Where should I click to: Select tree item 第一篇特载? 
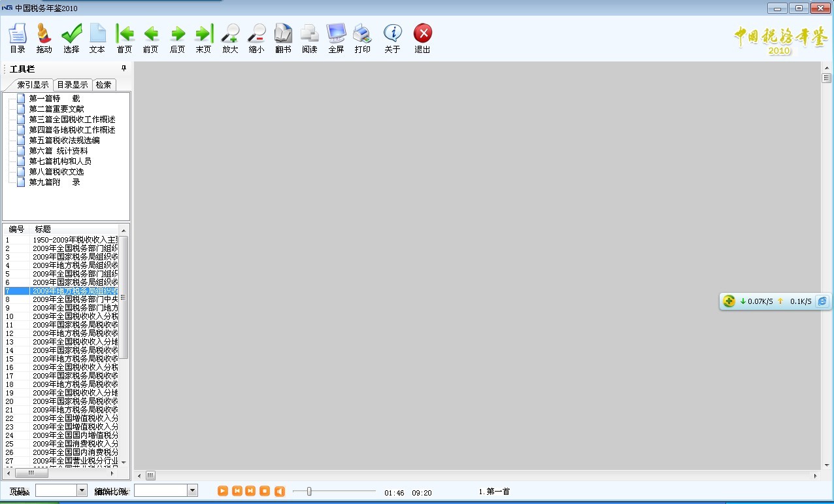(54, 99)
